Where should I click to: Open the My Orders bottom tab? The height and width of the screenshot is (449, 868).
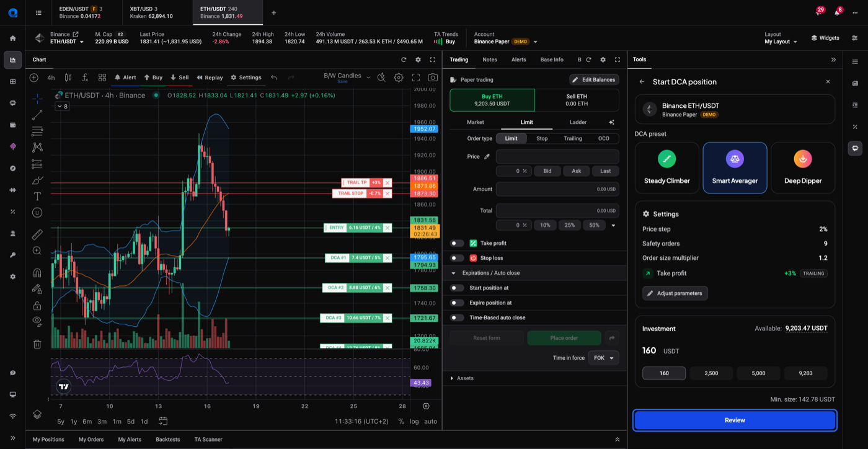click(x=91, y=440)
